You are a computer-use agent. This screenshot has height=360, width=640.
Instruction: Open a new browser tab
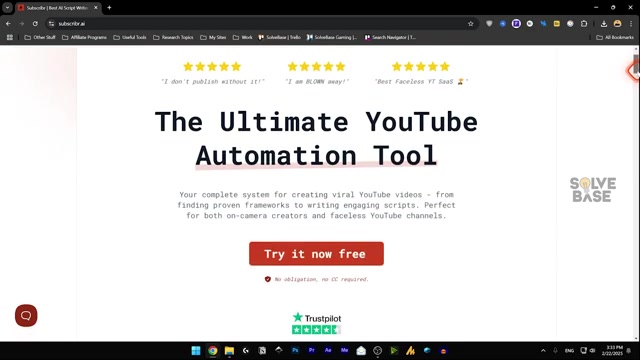109,7
